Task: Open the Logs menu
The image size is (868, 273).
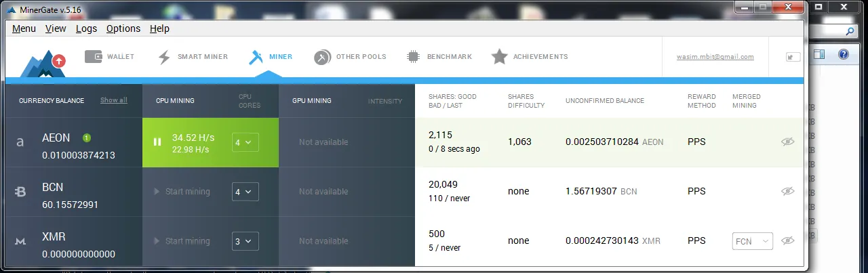Action: [x=86, y=28]
